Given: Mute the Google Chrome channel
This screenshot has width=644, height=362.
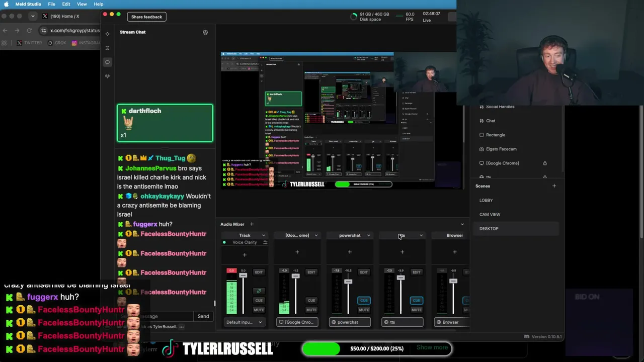Looking at the screenshot, I should [311, 310].
